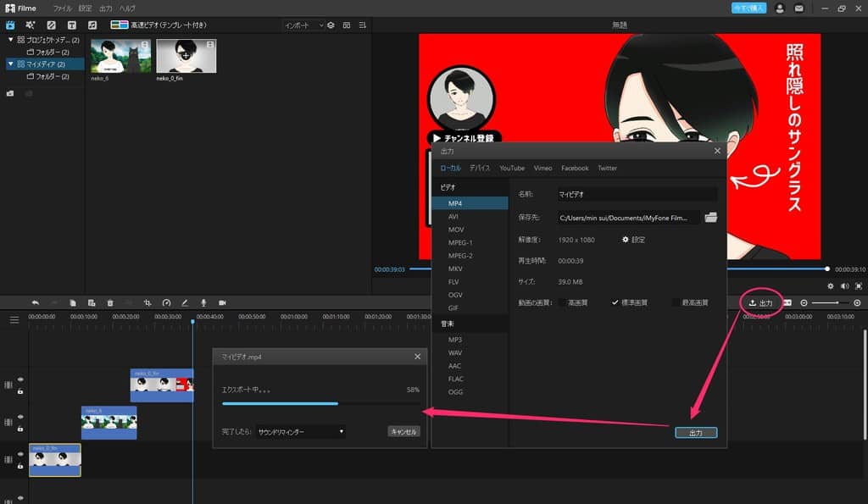Enable 最高画質 quality checkbox
The height and width of the screenshot is (504, 868).
click(x=676, y=302)
